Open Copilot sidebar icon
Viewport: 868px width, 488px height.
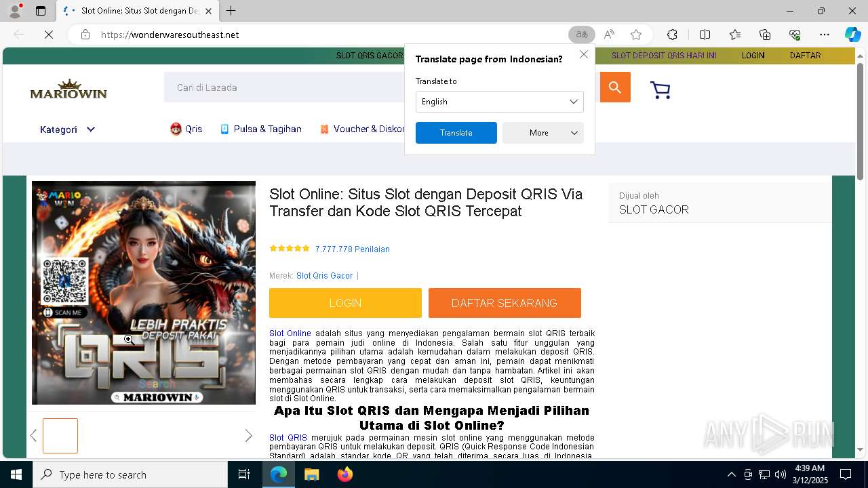click(x=852, y=35)
